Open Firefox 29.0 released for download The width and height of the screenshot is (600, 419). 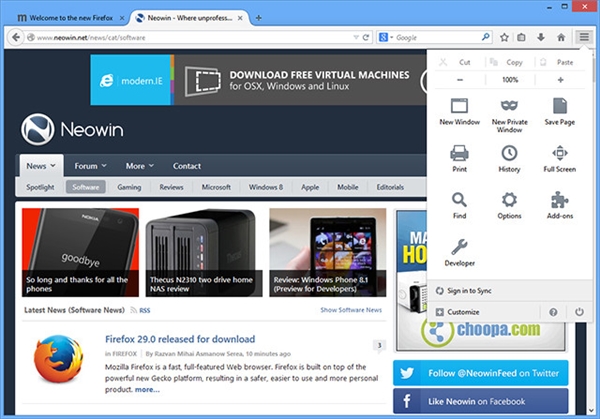180,339
